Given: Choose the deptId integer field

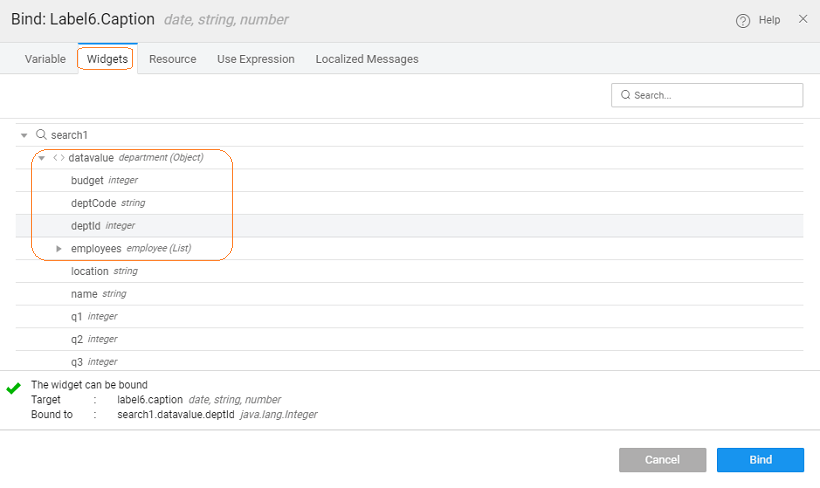Looking at the screenshot, I should 86,226.
